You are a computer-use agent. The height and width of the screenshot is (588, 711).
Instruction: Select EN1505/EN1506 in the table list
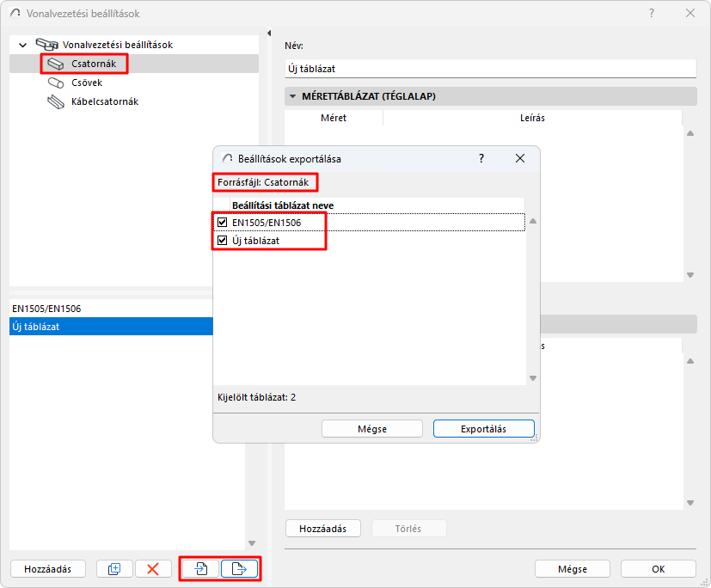[111, 309]
